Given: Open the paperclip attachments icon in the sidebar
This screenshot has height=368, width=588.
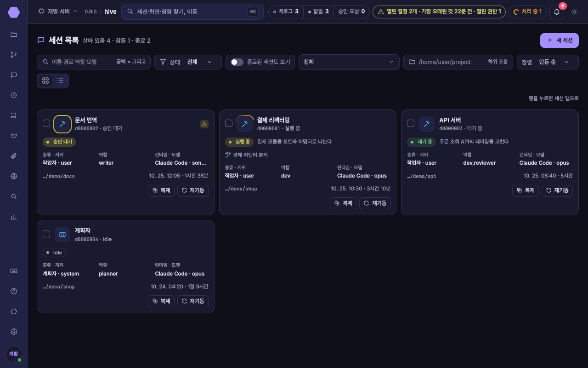Looking at the screenshot, I should [x=14, y=156].
